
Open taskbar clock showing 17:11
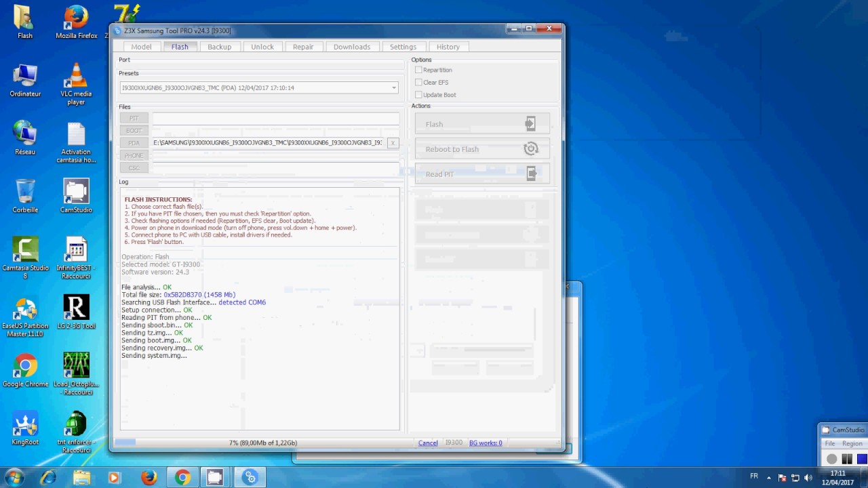[x=837, y=478]
